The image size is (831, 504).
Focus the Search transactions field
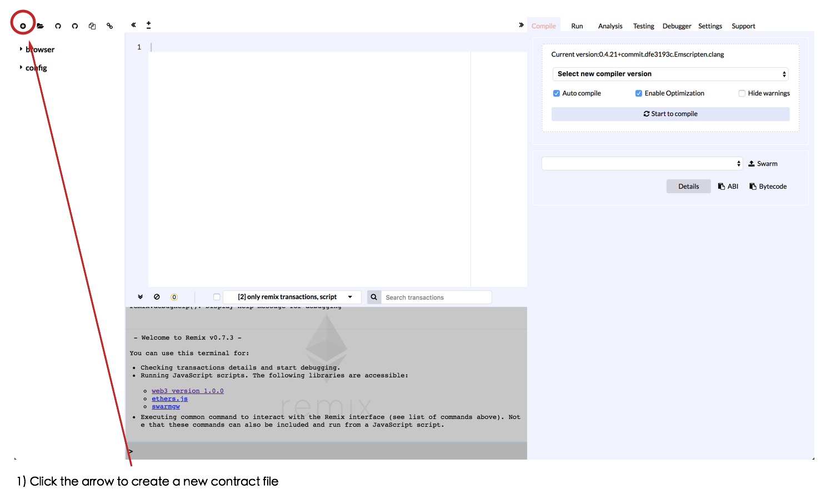(x=436, y=298)
